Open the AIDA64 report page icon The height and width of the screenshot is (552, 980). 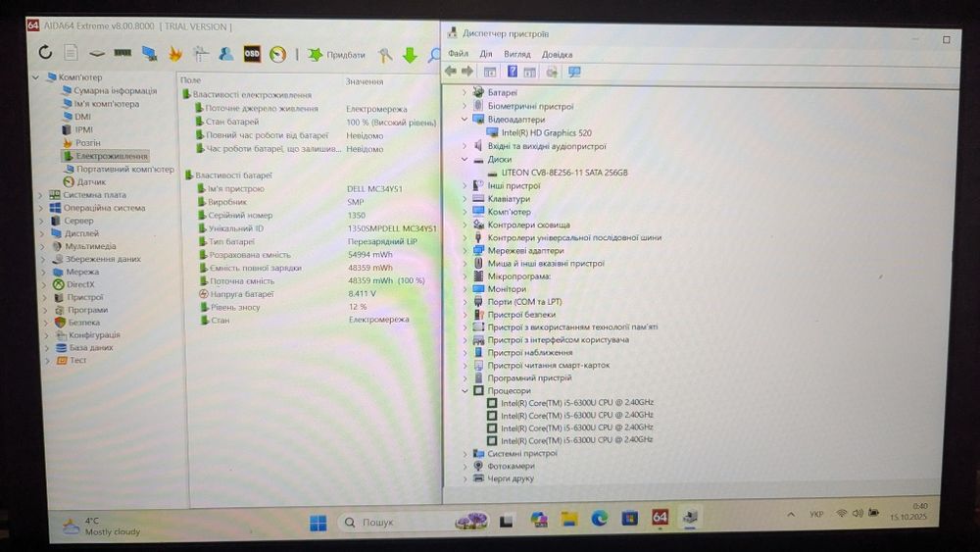(72, 53)
